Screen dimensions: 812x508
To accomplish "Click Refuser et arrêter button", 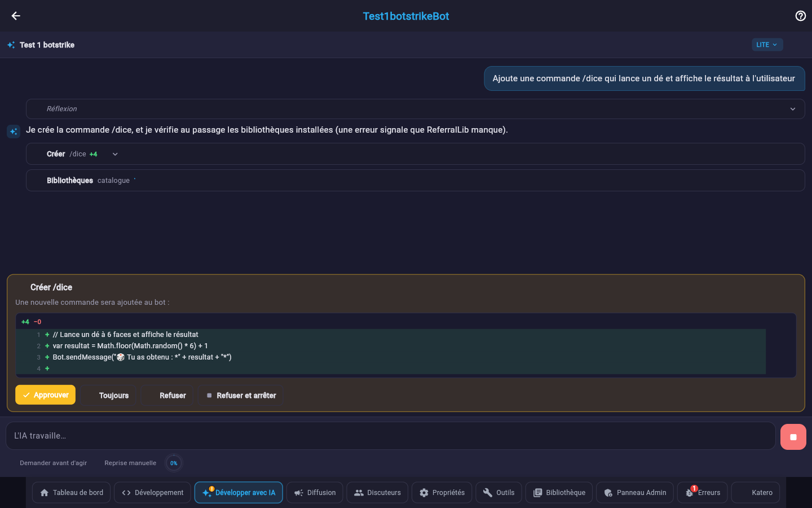I will click(241, 396).
